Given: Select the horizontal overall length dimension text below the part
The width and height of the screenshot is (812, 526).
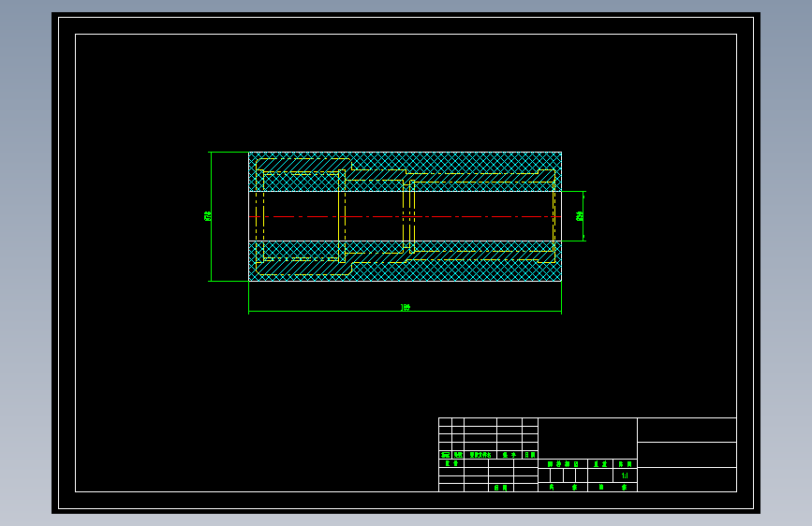Looking at the screenshot, I should pos(405,308).
